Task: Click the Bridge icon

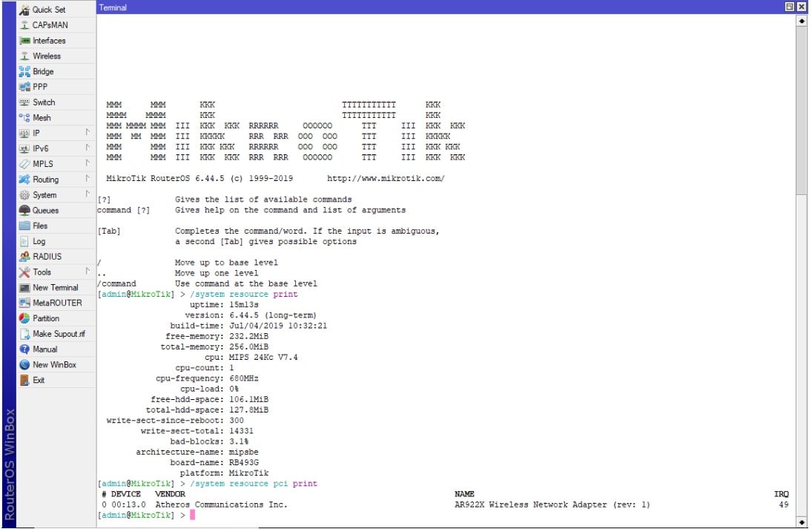Action: click(x=24, y=71)
